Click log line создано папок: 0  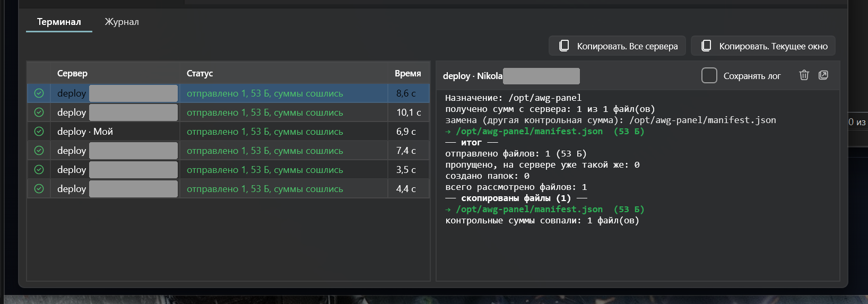(x=487, y=176)
